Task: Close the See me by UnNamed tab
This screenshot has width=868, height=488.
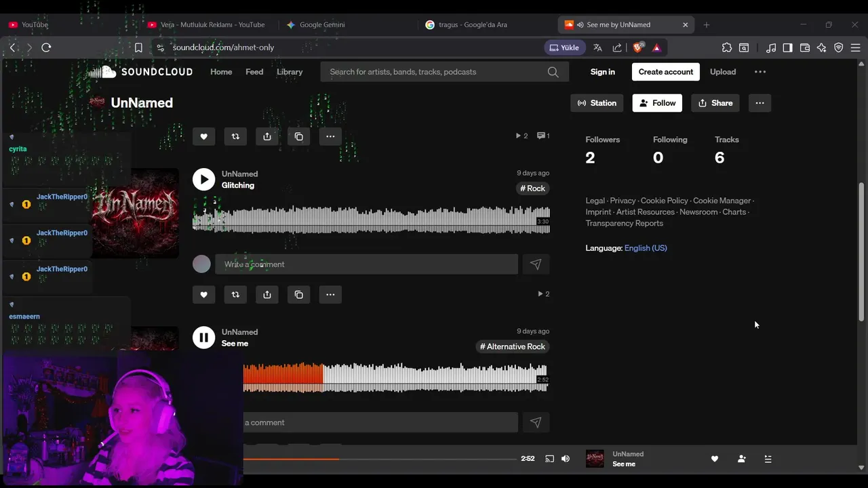Action: click(685, 24)
